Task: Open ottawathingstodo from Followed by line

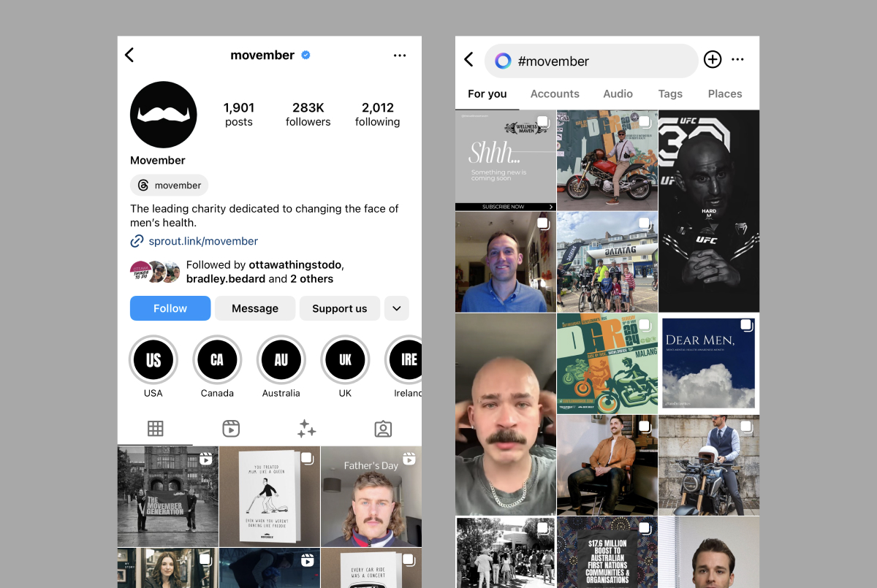Action: pyautogui.click(x=296, y=264)
